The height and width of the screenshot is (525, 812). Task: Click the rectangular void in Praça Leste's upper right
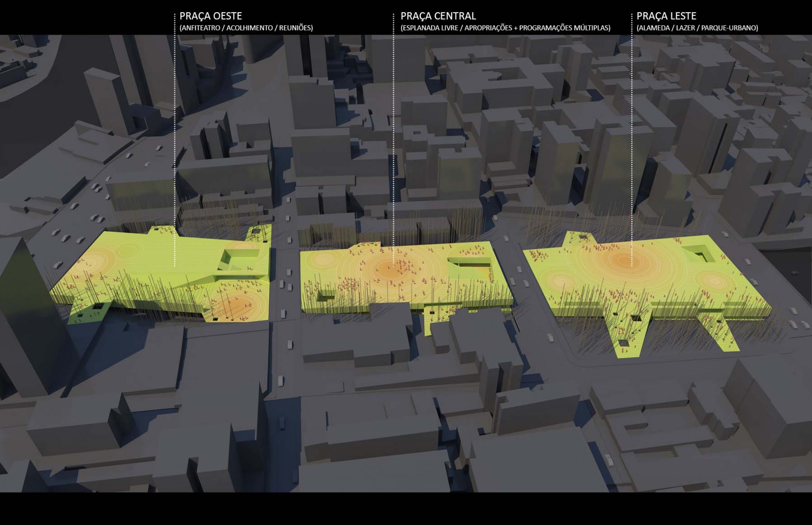pos(698,254)
